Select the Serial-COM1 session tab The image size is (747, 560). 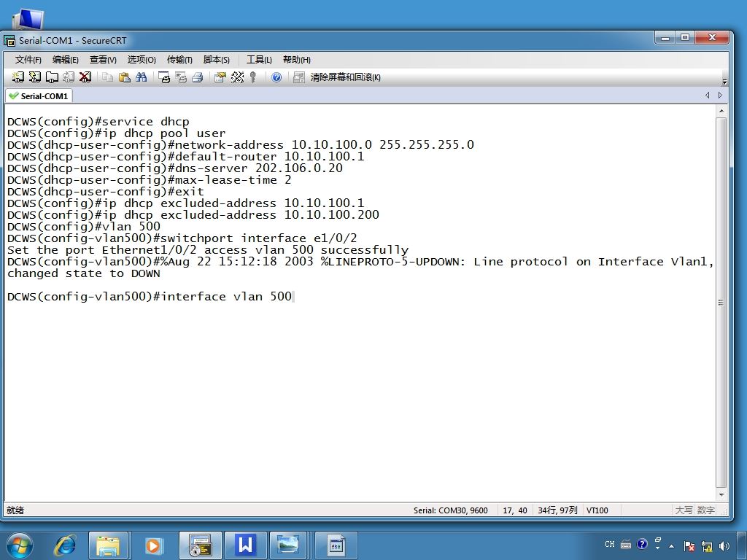coord(39,96)
